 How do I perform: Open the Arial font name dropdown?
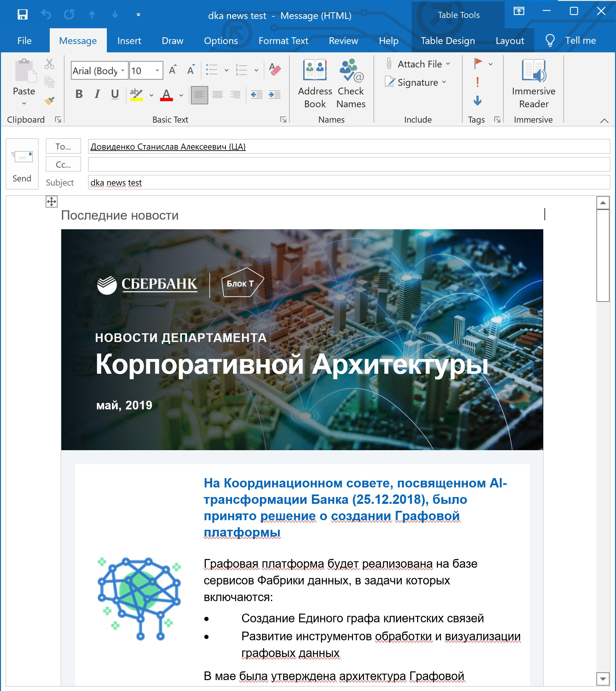coord(123,70)
